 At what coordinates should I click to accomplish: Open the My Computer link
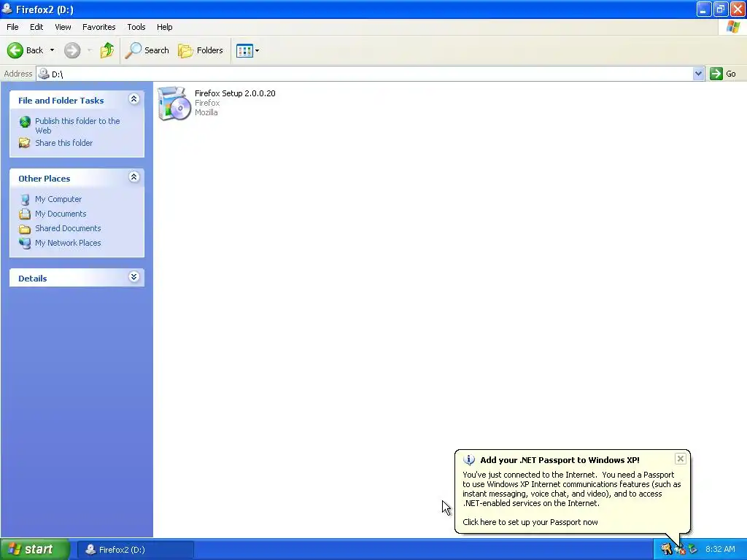click(58, 199)
